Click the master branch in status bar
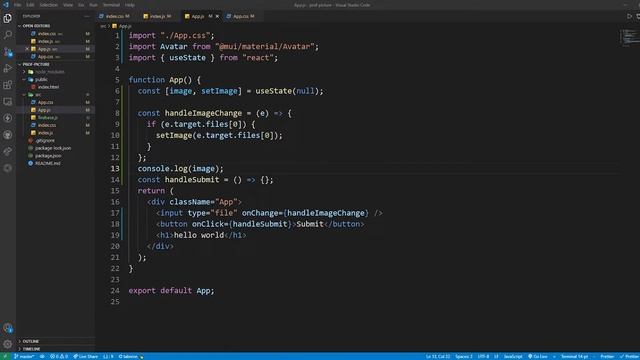This screenshot has height=360, width=640. (24, 356)
